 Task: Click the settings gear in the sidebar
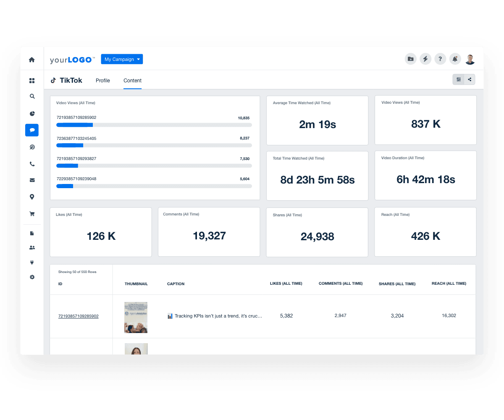32,277
